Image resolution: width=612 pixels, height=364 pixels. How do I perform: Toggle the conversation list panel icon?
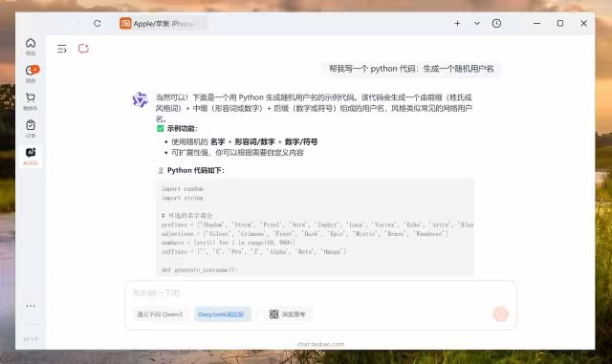(61, 49)
